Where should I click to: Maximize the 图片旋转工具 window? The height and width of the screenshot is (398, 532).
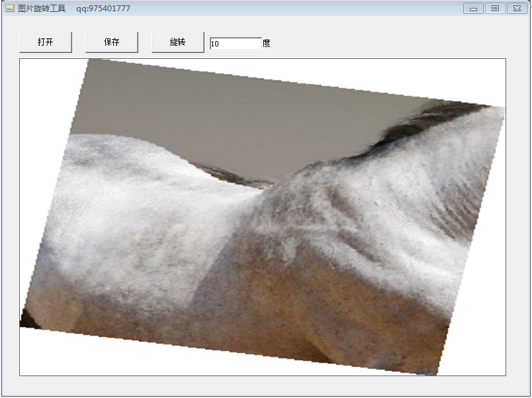pos(494,9)
